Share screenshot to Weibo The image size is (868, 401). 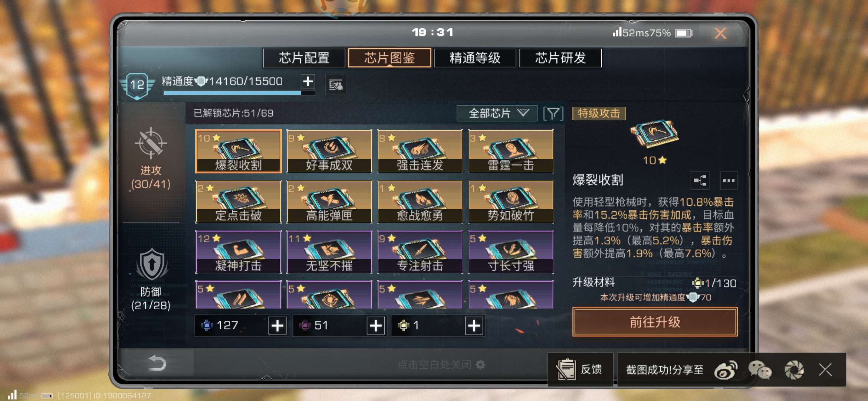point(726,370)
